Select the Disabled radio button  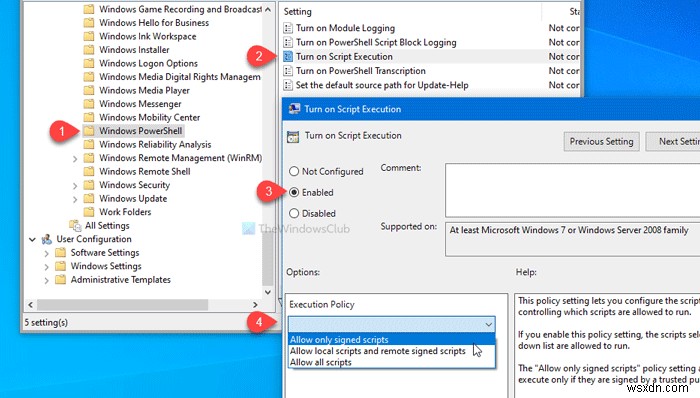click(294, 213)
